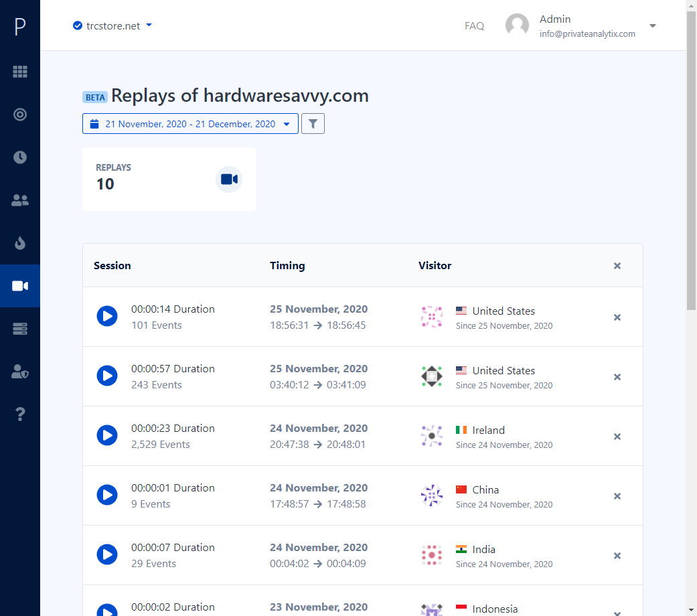Open the dashboard grid icon in sidebar
This screenshot has height=616, width=697.
(x=20, y=72)
